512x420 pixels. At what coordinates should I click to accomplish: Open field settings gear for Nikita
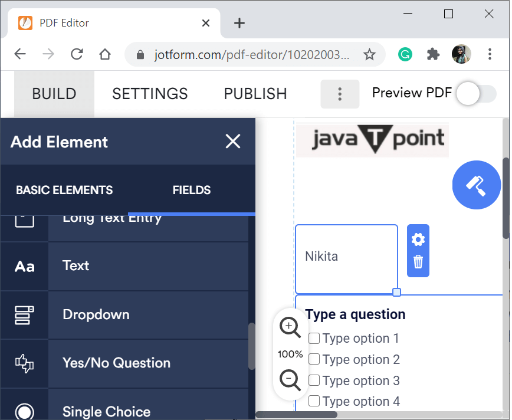tap(418, 239)
